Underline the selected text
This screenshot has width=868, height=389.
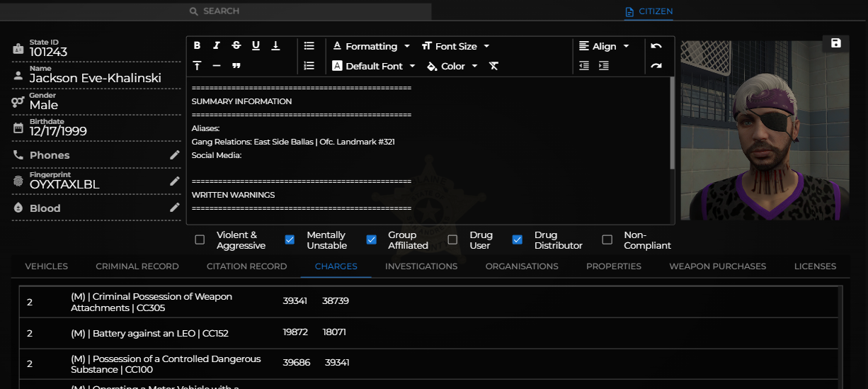[256, 45]
